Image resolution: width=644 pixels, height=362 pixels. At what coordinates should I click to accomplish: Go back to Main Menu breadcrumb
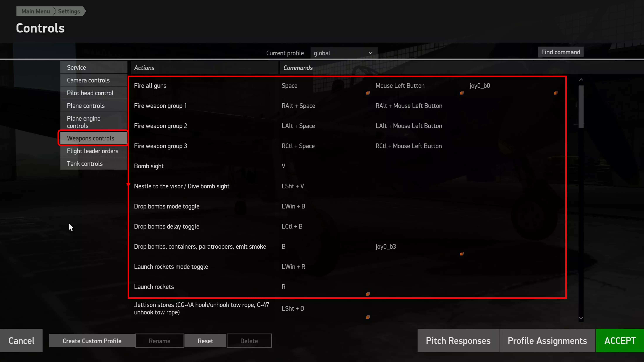pos(35,11)
